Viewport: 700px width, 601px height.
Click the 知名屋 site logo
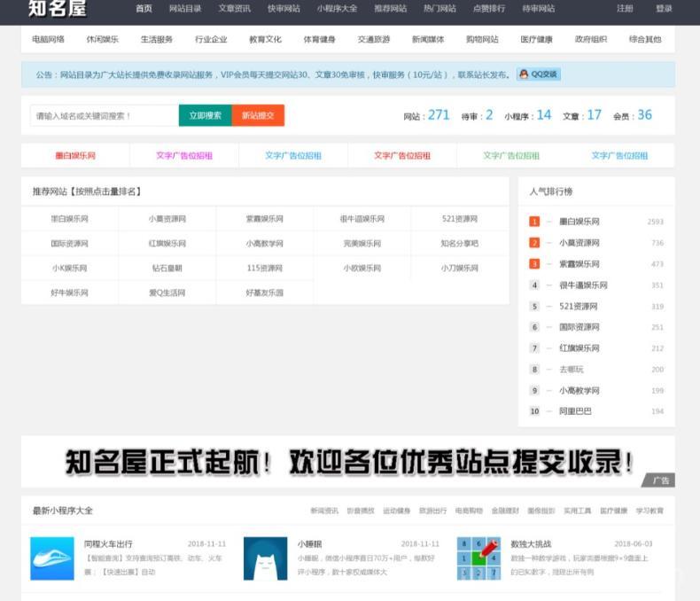click(57, 8)
